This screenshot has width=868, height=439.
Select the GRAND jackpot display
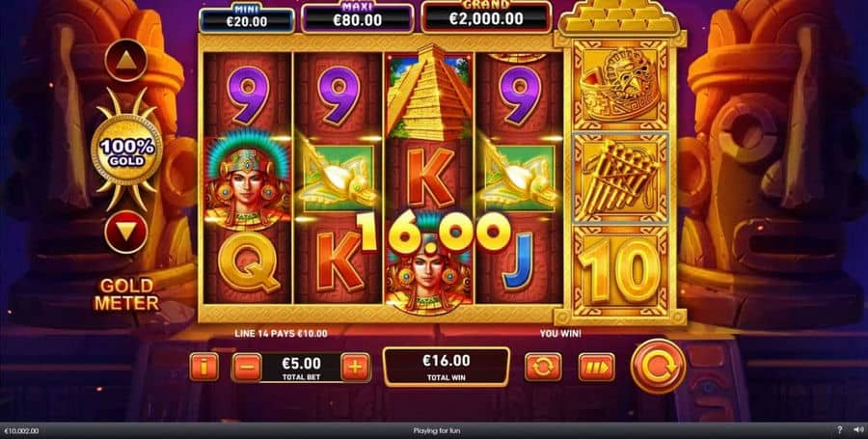click(487, 16)
